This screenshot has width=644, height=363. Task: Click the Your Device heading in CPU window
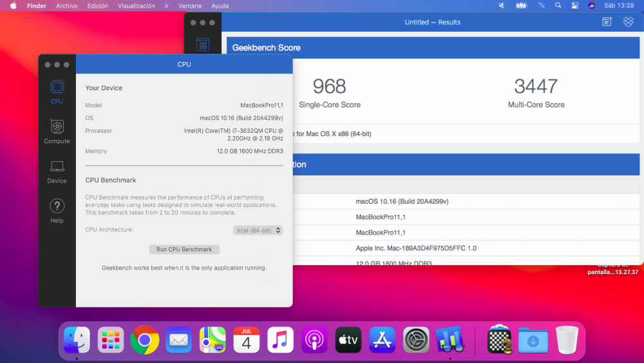(x=104, y=88)
